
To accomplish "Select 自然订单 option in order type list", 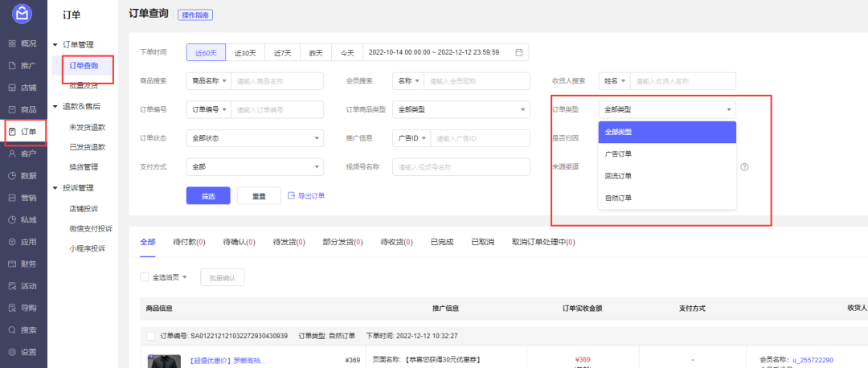I will (667, 198).
